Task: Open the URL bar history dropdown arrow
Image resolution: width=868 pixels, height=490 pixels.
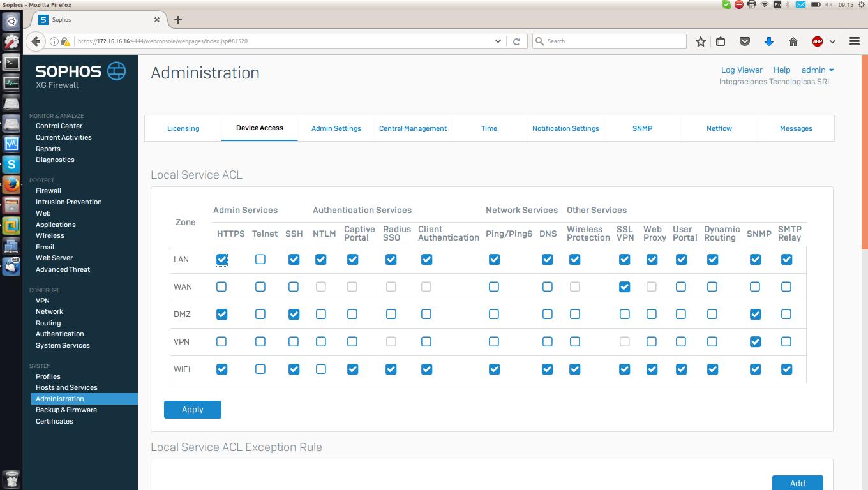Action: [498, 41]
